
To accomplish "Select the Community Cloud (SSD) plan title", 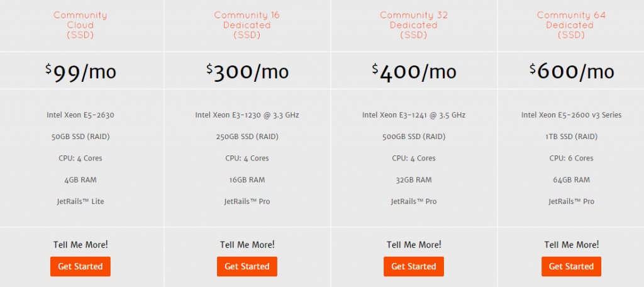I will [80, 25].
